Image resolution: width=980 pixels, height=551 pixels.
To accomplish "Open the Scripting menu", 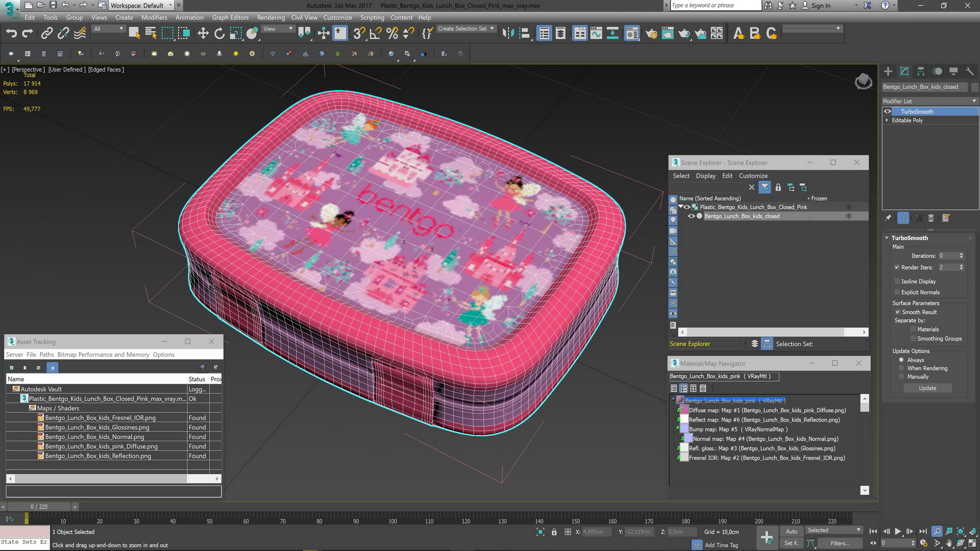I will point(372,17).
